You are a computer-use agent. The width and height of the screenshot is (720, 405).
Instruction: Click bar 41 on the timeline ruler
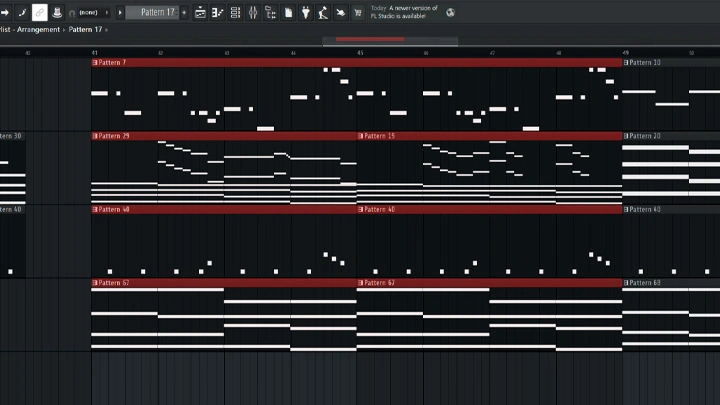click(x=95, y=53)
